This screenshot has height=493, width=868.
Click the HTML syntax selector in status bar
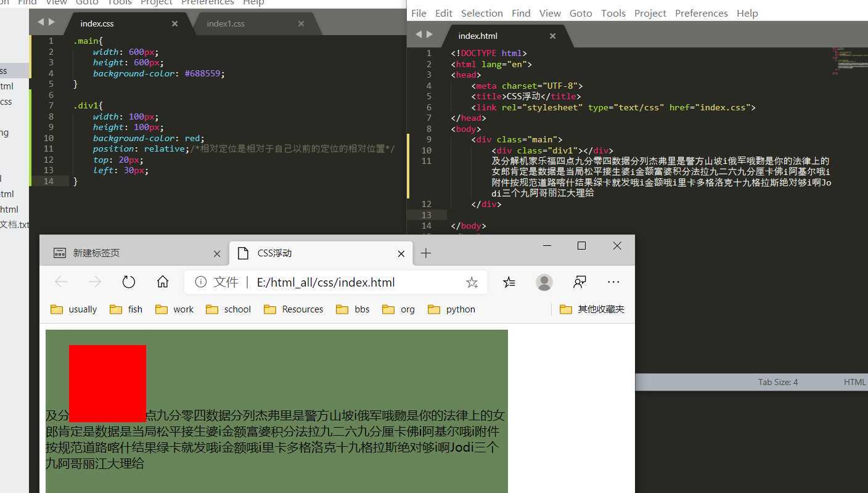pos(855,382)
